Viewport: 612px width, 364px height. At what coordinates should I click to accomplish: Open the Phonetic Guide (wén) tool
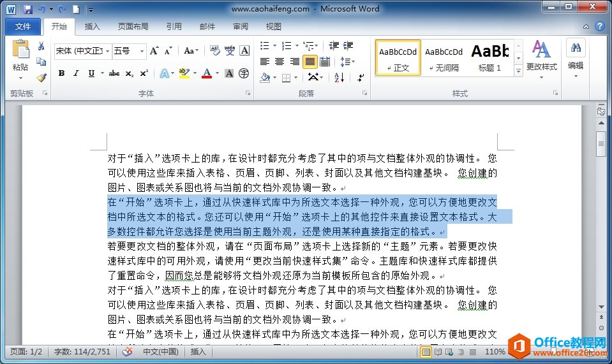coord(230,50)
